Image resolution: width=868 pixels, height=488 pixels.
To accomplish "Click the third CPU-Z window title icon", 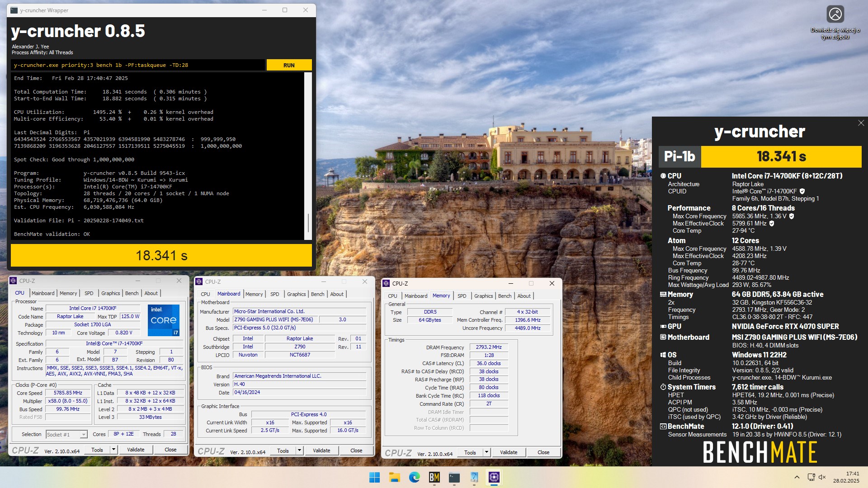I will [x=386, y=283].
